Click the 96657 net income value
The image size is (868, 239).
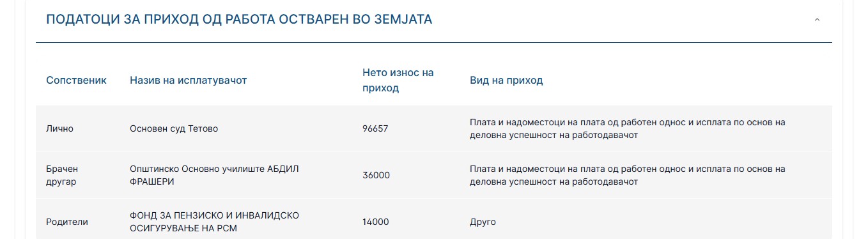[x=375, y=128]
